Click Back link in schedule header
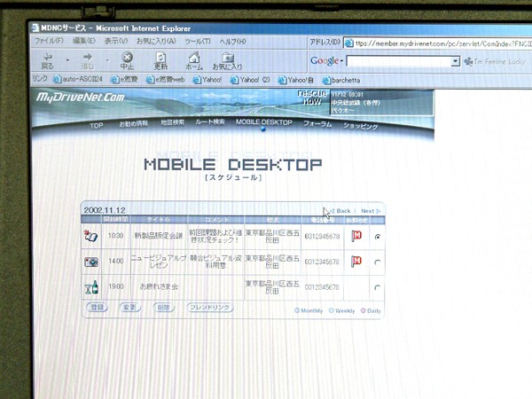The width and height of the screenshot is (532, 399). [x=340, y=211]
